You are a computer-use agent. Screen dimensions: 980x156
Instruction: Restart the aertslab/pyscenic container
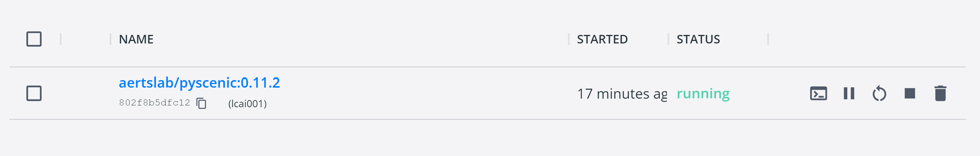879,94
